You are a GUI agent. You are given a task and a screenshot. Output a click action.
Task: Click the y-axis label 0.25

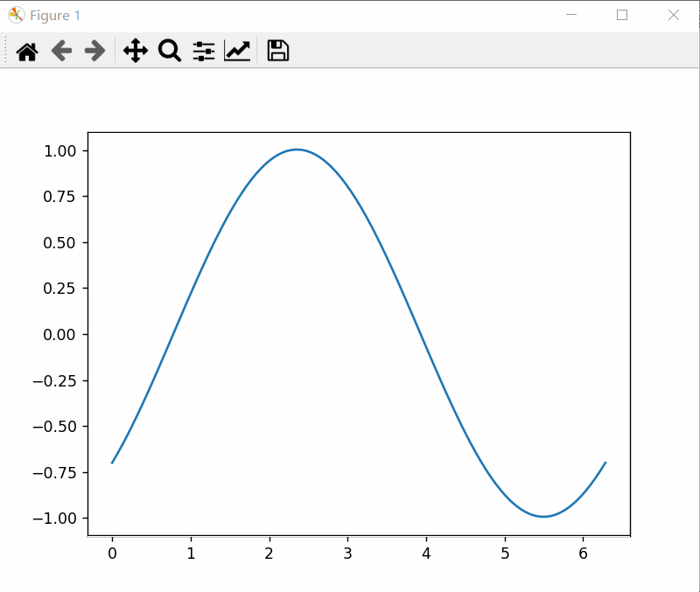tap(59, 289)
